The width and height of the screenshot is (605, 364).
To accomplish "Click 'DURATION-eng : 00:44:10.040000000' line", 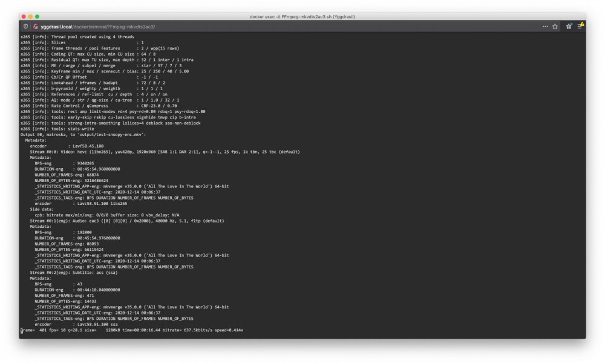I will [77, 290].
